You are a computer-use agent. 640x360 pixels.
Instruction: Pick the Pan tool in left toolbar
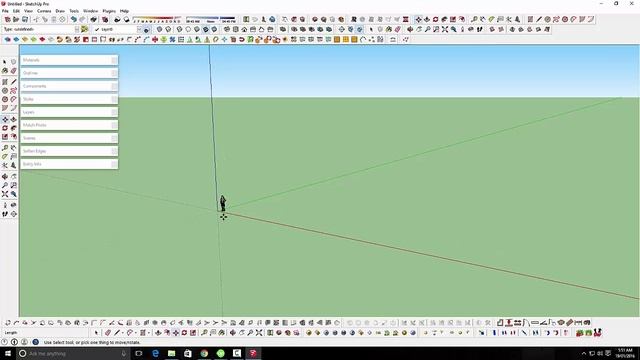point(13,177)
